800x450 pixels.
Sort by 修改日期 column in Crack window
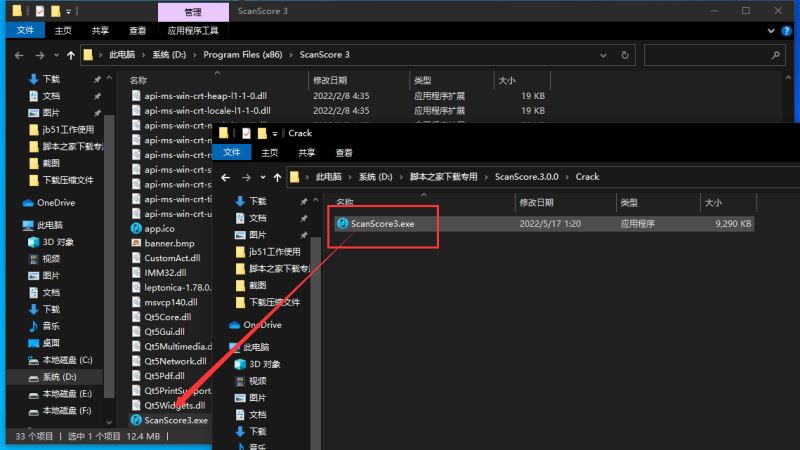tap(536, 203)
